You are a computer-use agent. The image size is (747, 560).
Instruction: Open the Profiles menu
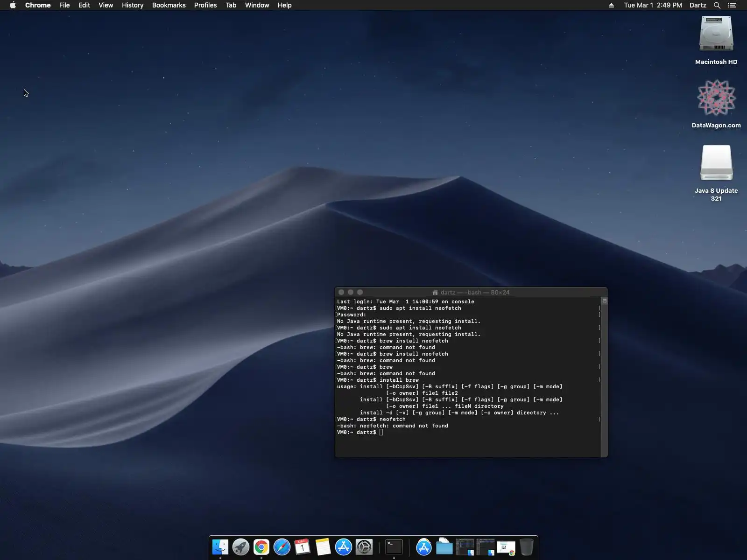click(205, 5)
